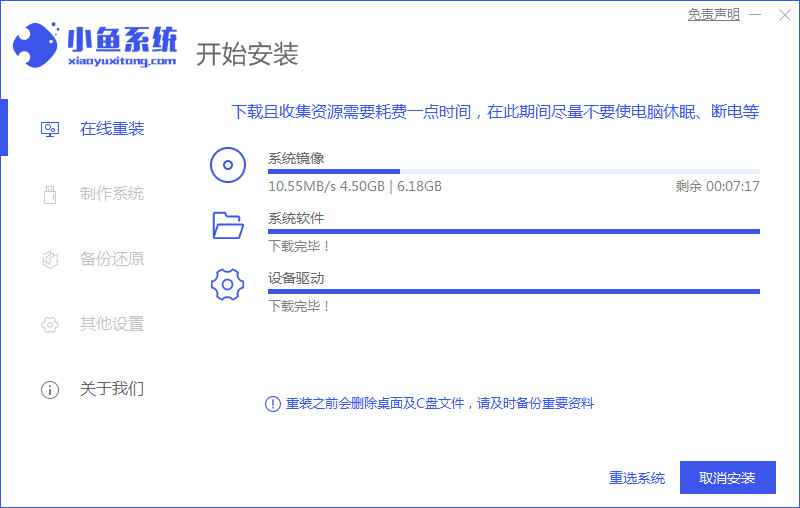Minimize the installer window
800x508 pixels.
click(x=757, y=14)
